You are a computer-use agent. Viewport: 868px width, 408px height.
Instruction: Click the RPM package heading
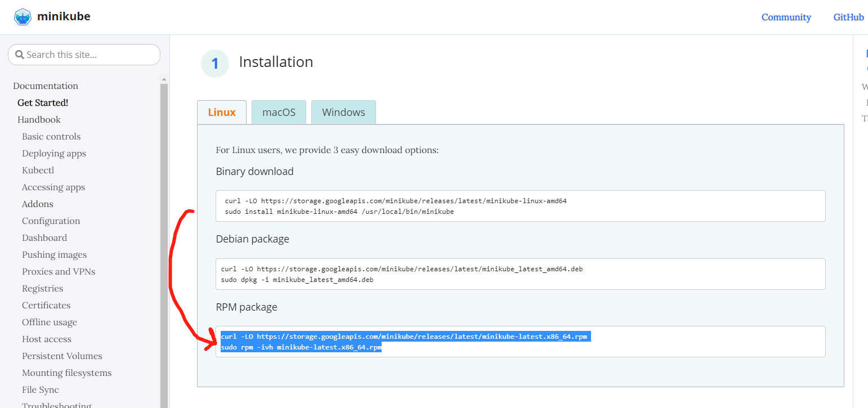point(247,307)
